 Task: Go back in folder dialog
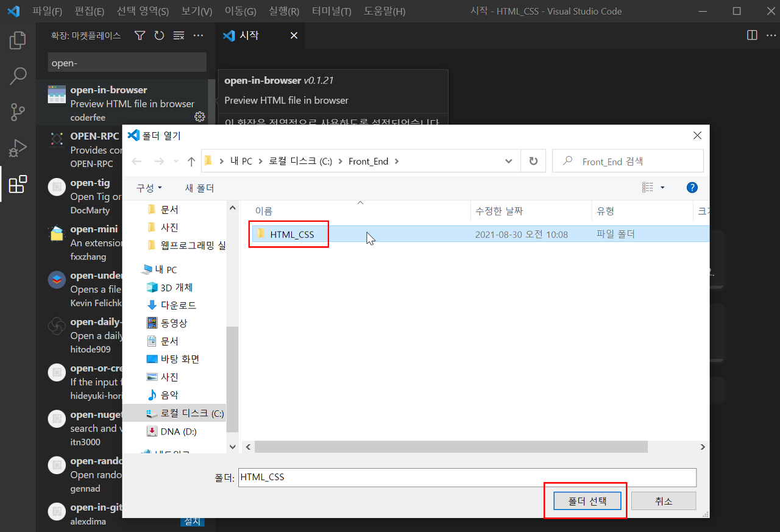136,161
